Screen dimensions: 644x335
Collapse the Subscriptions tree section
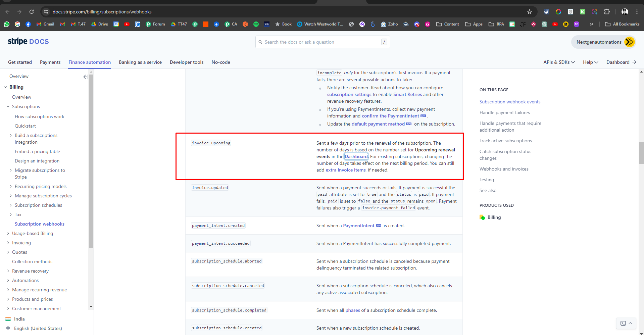[x=8, y=106]
